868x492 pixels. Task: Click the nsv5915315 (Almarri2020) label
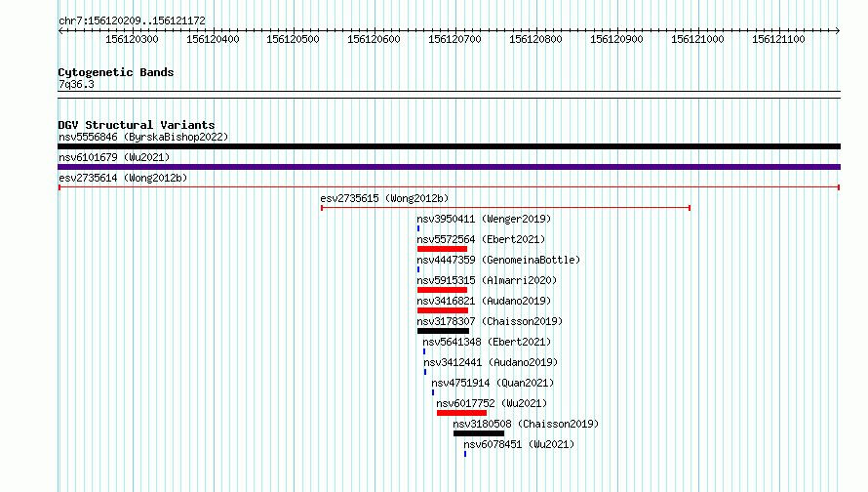[x=487, y=280]
